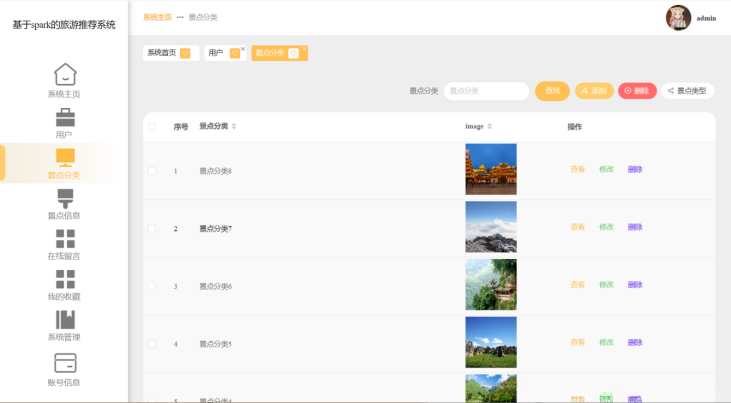
Task: Click the admin username text
Action: point(706,18)
